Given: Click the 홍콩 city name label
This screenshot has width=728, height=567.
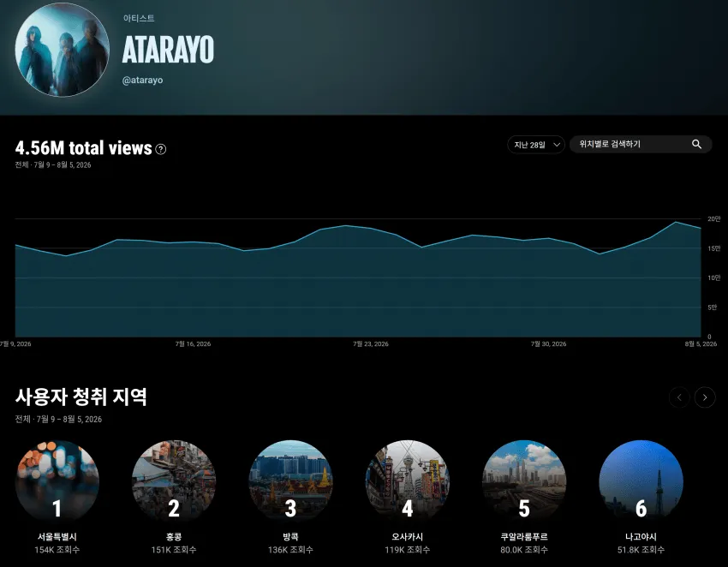Looking at the screenshot, I should [x=174, y=537].
